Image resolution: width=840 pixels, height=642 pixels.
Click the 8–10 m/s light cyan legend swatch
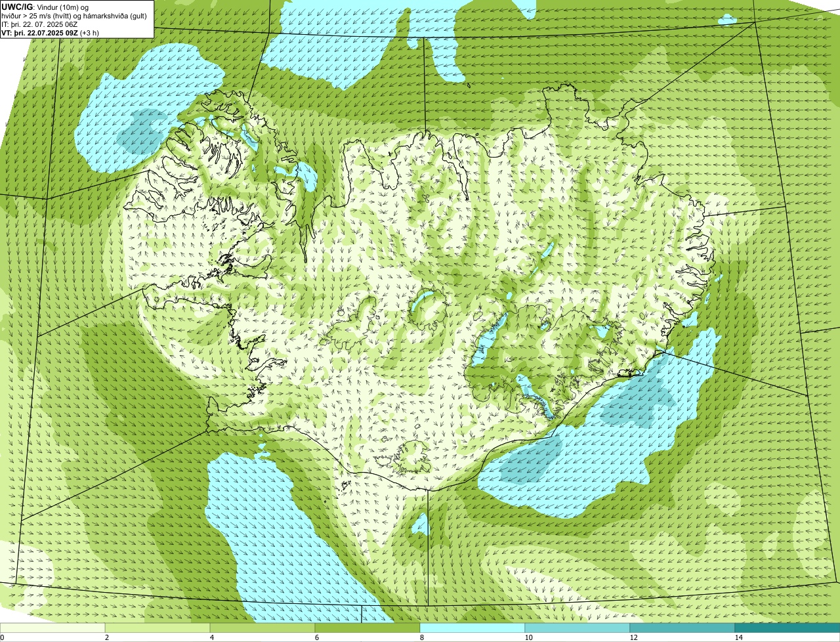point(472,628)
